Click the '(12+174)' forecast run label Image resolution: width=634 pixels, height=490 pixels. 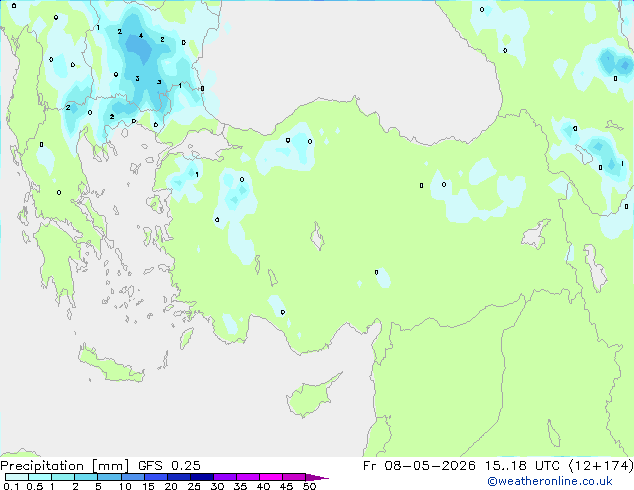(601, 466)
